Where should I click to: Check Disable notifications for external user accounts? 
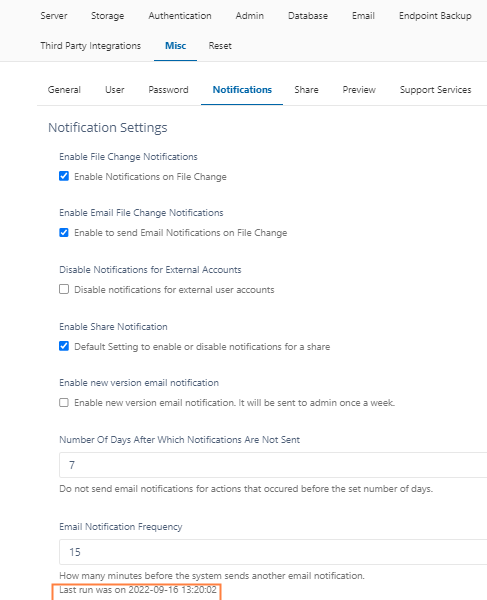64,289
